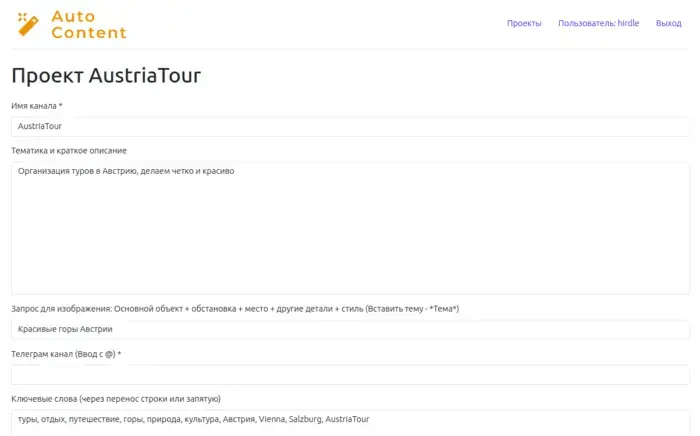Click the Auto Content logo text

point(89,25)
